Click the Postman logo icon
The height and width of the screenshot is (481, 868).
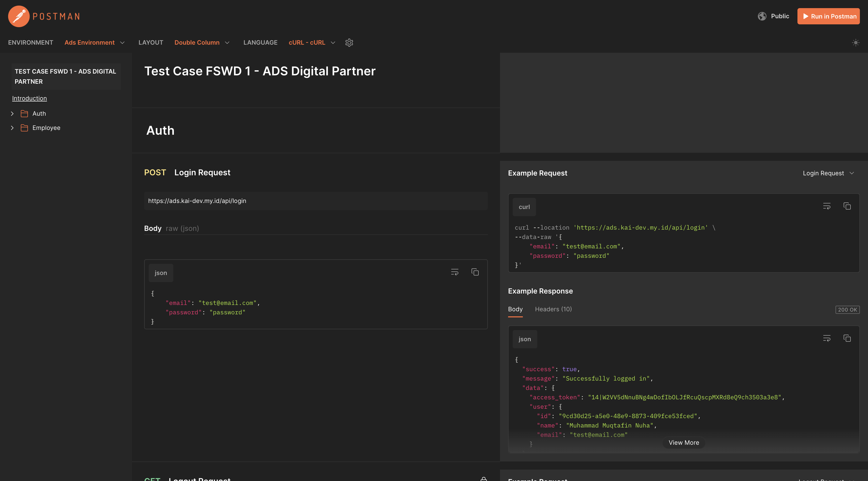tap(19, 16)
